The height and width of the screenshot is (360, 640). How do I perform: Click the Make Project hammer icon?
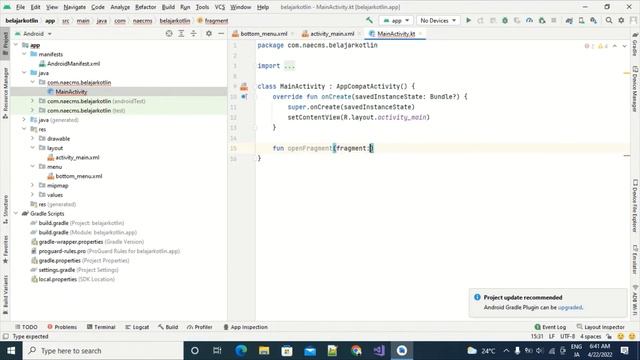tap(369, 20)
